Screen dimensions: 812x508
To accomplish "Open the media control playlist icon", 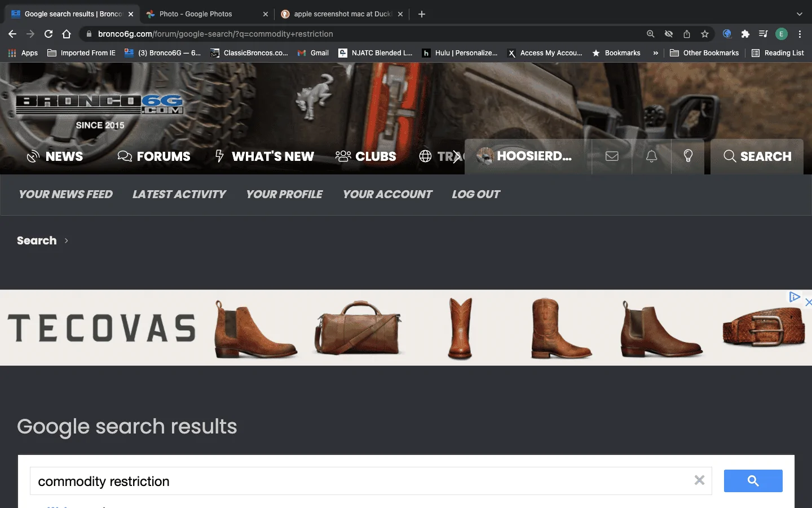I will point(764,34).
